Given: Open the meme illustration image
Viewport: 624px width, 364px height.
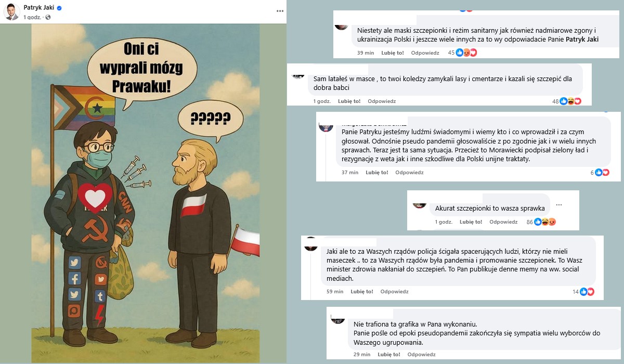Looking at the screenshot, I should tap(146, 193).
